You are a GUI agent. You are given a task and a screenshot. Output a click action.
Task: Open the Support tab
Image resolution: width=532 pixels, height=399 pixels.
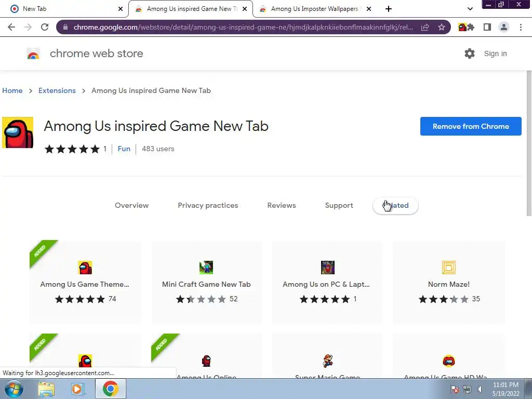339,205
